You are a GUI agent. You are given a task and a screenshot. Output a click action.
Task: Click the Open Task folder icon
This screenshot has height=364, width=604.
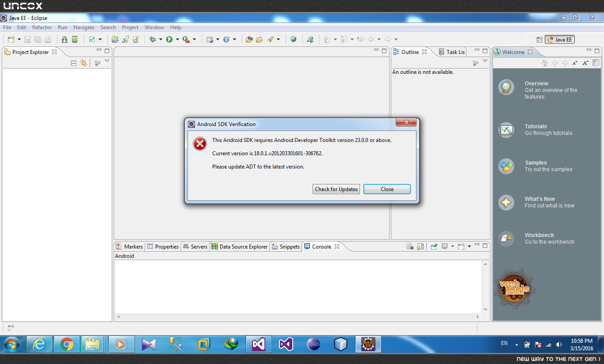click(260, 39)
